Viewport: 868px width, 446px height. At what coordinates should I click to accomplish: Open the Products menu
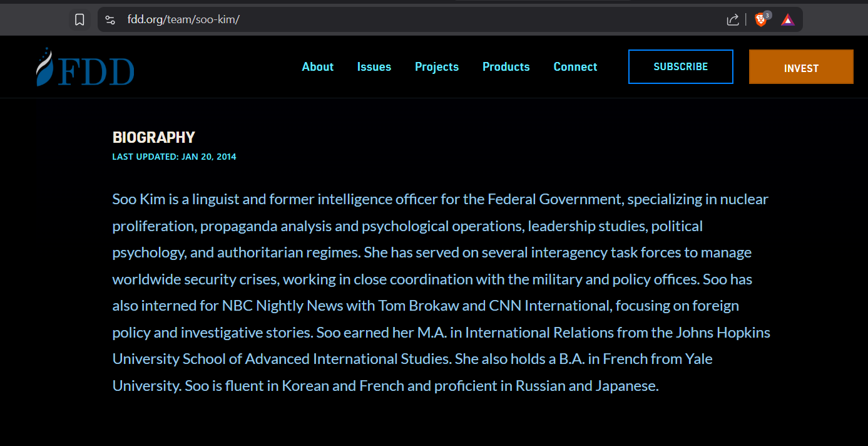(506, 67)
